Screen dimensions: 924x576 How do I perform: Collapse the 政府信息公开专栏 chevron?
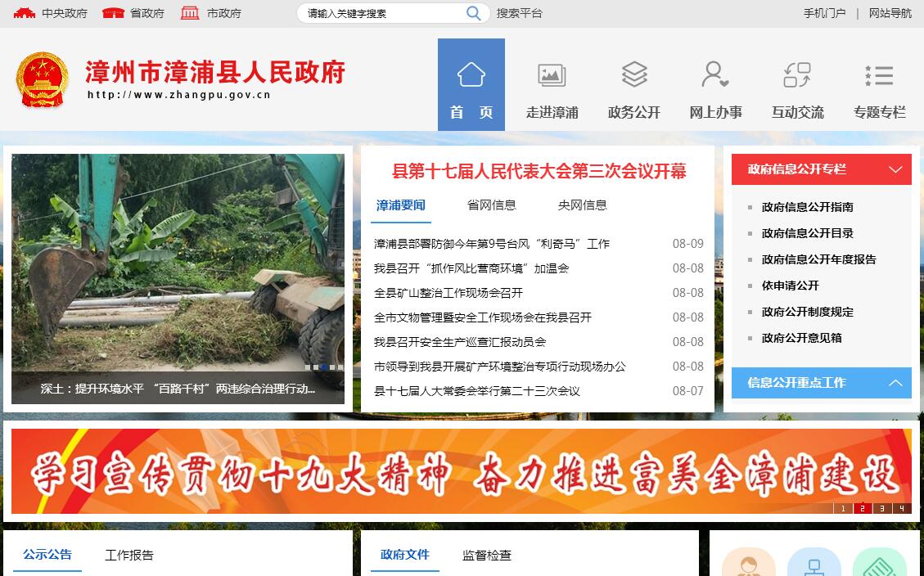895,169
